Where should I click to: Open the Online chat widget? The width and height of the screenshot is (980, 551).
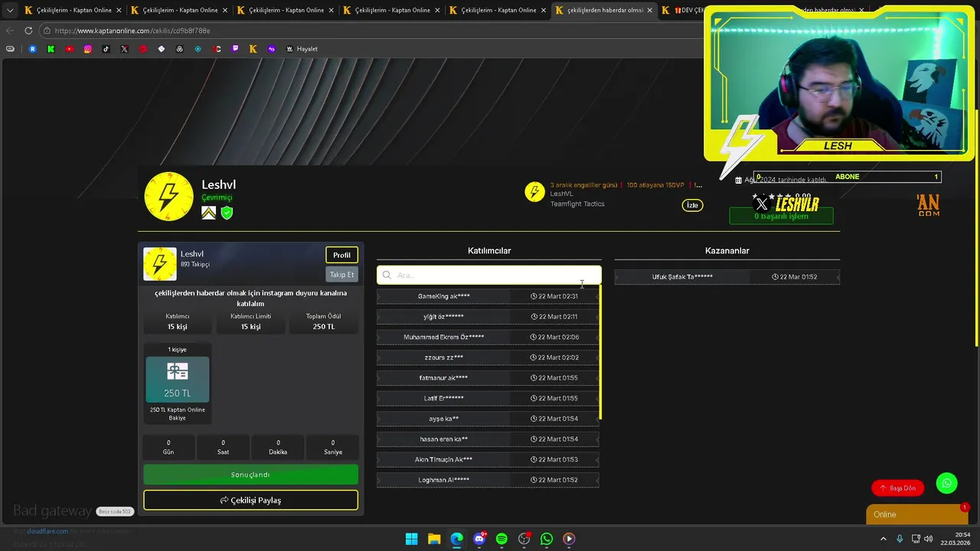coord(917,514)
